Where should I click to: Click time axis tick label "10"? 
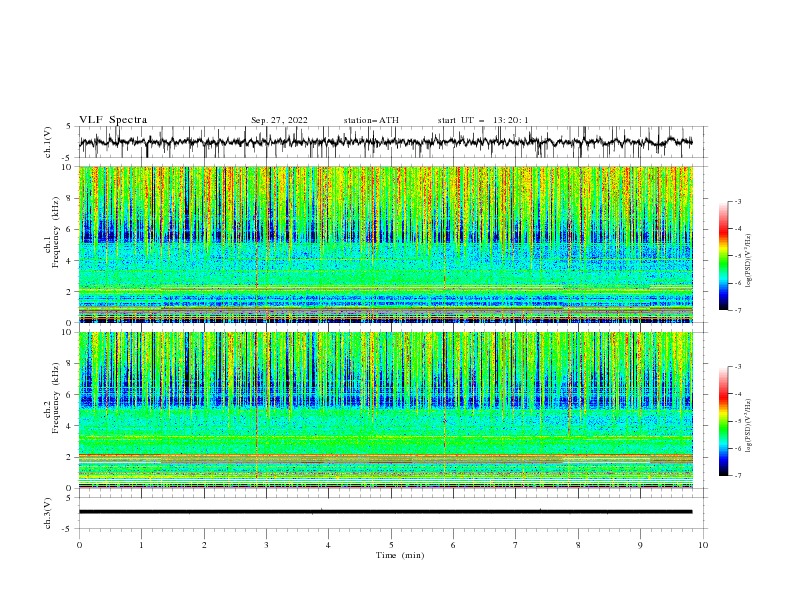click(703, 545)
